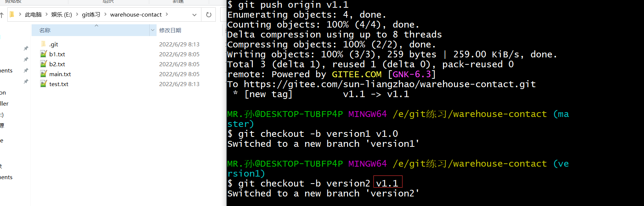Navigate to 娱乐 (E:) breadcrumb

(61, 14)
